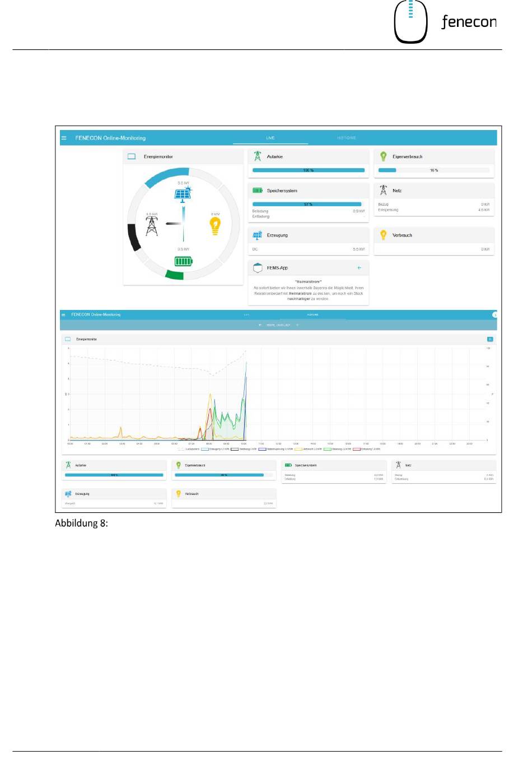Click the Entladung row in live Speichersystem card
Screen dimensions: 532x783
pyautogui.click(x=309, y=216)
